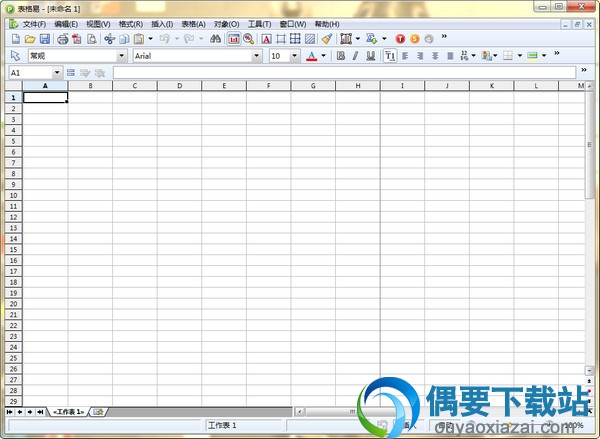
Task: Redo the last undone action
Action: tap(189, 39)
